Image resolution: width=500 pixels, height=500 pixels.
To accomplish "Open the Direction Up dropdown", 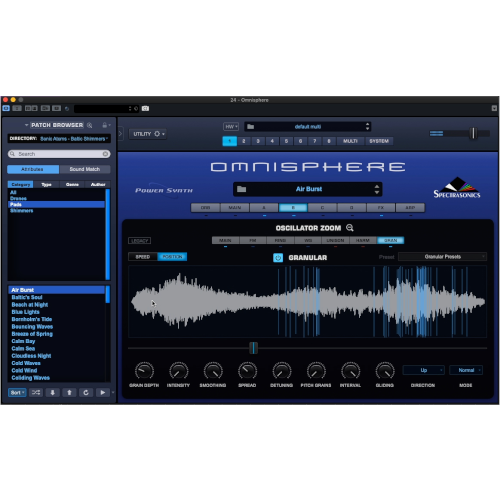I will click(x=424, y=370).
